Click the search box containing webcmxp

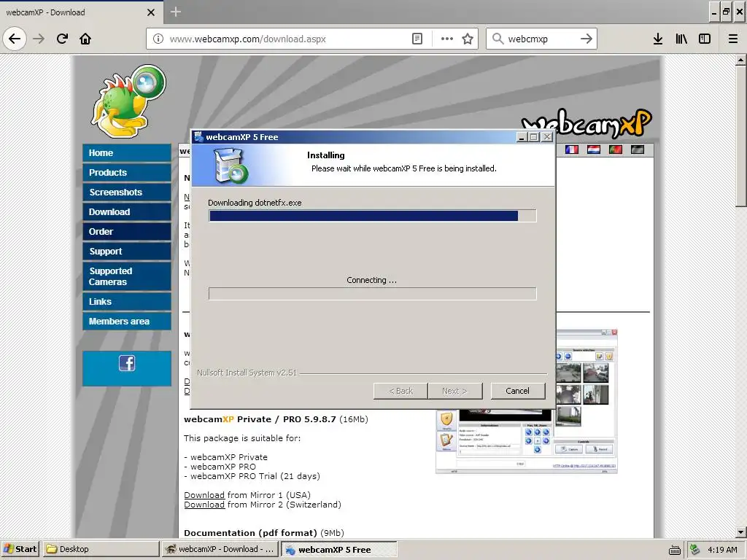(x=541, y=39)
